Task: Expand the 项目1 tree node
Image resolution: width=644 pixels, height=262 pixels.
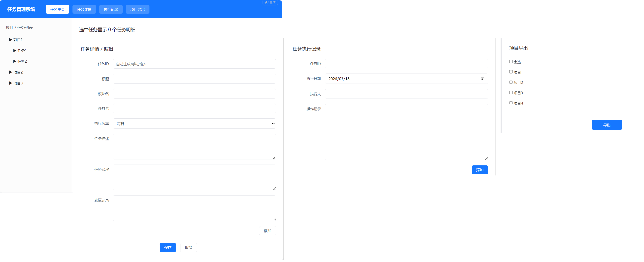Action: point(10,40)
